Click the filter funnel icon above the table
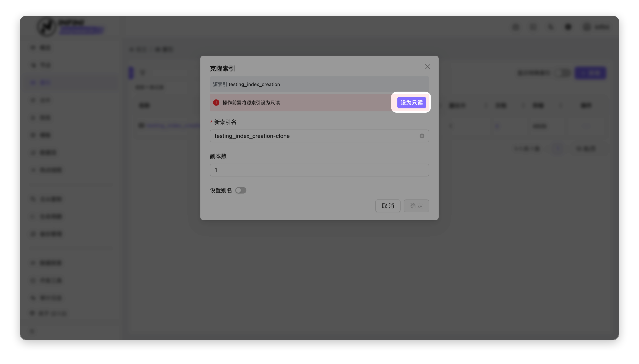639x364 pixels. pos(143,73)
